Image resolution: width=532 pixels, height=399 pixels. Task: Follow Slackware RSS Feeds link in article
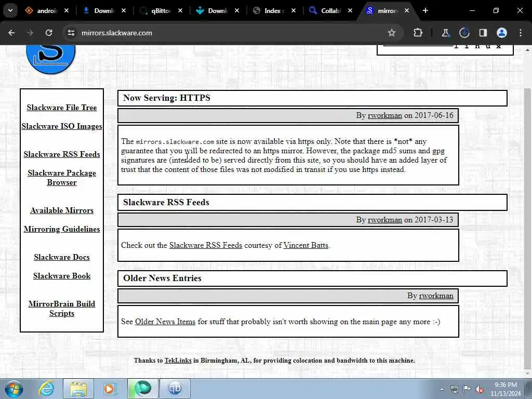click(x=206, y=245)
